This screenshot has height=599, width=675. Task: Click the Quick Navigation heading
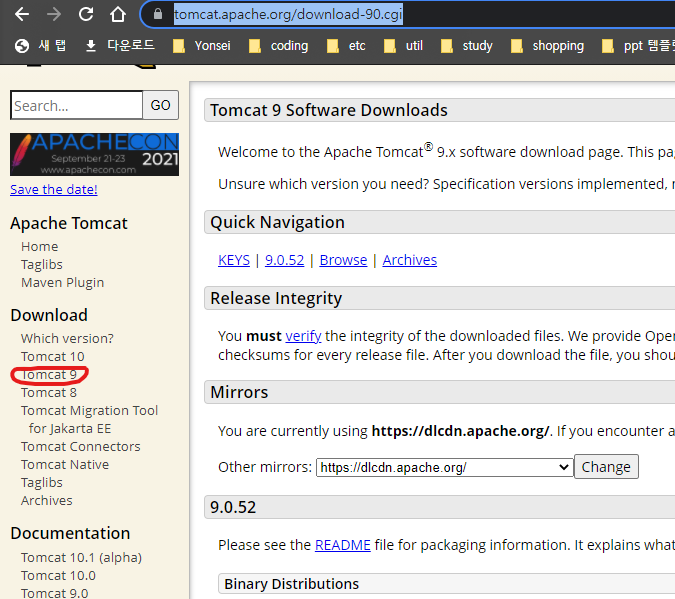(x=277, y=223)
